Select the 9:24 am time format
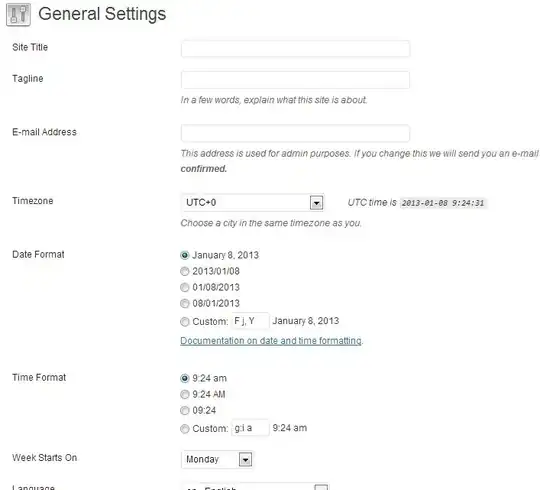This screenshot has height=490, width=540. coord(185,378)
